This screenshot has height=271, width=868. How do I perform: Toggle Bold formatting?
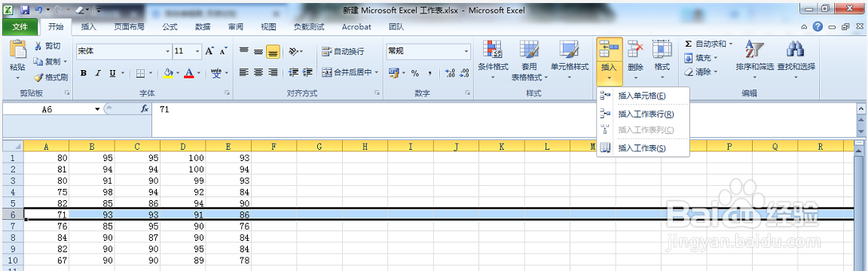coord(83,73)
